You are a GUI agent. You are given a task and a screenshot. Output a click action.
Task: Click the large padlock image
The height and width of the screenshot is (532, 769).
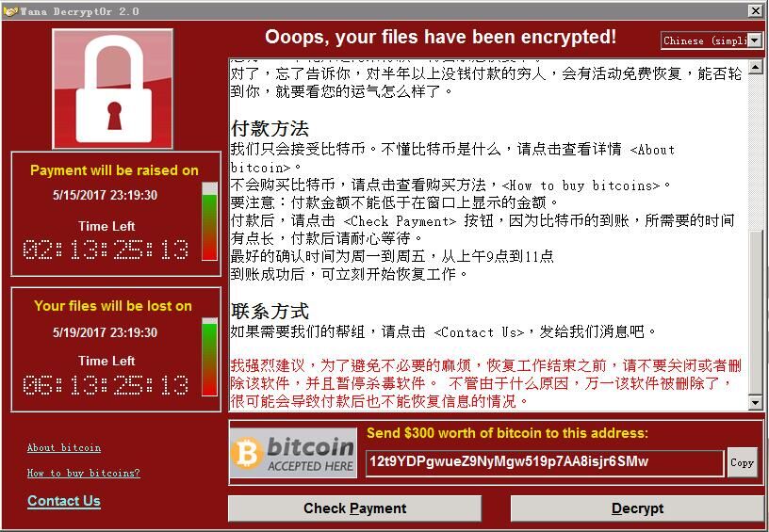point(112,89)
